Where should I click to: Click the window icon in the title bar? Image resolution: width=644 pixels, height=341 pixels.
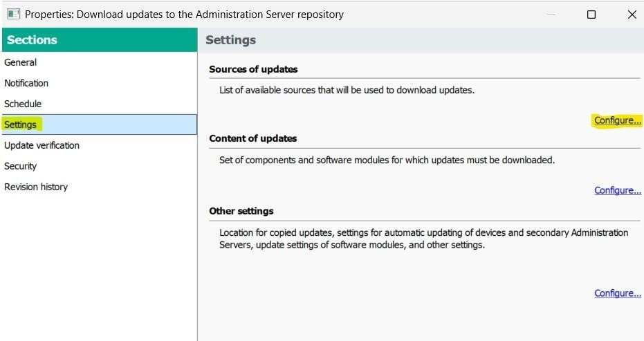pyautogui.click(x=12, y=14)
